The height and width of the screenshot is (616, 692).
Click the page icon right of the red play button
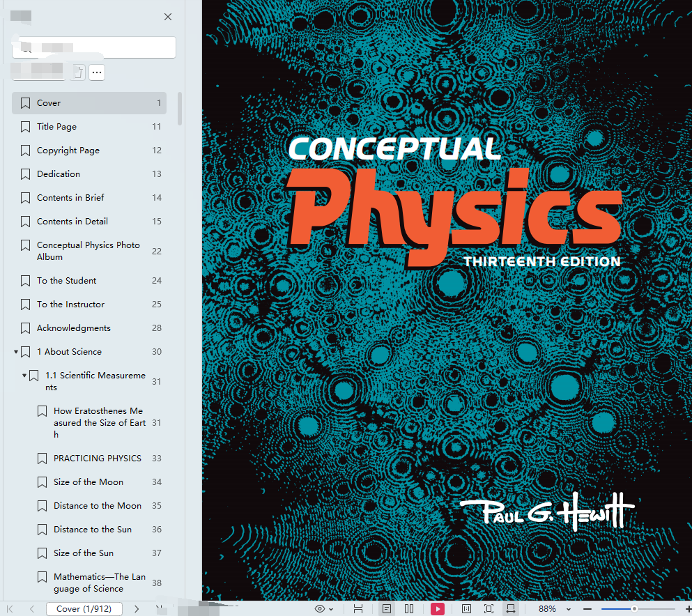[x=466, y=609]
